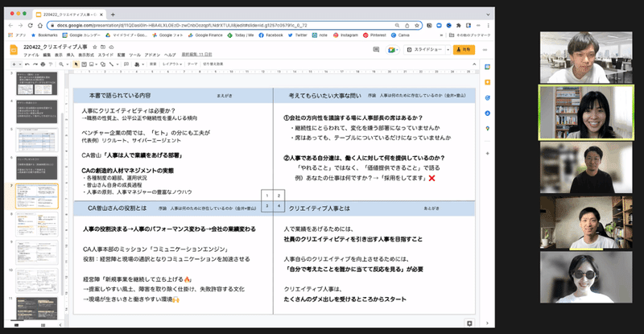Screen dimensions: 644x334
Task: Insert a text box with the toolbar icon
Action: point(84,64)
